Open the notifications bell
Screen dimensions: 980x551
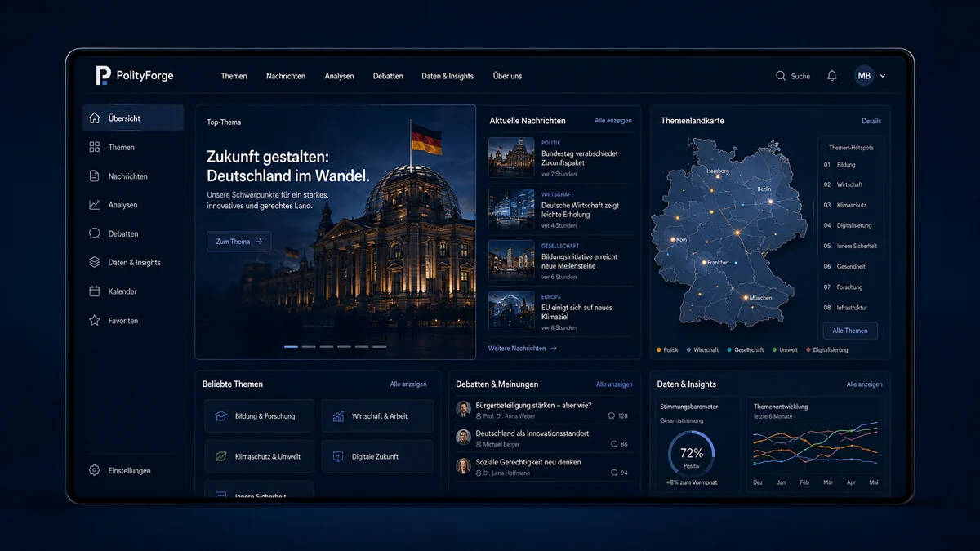coord(832,76)
